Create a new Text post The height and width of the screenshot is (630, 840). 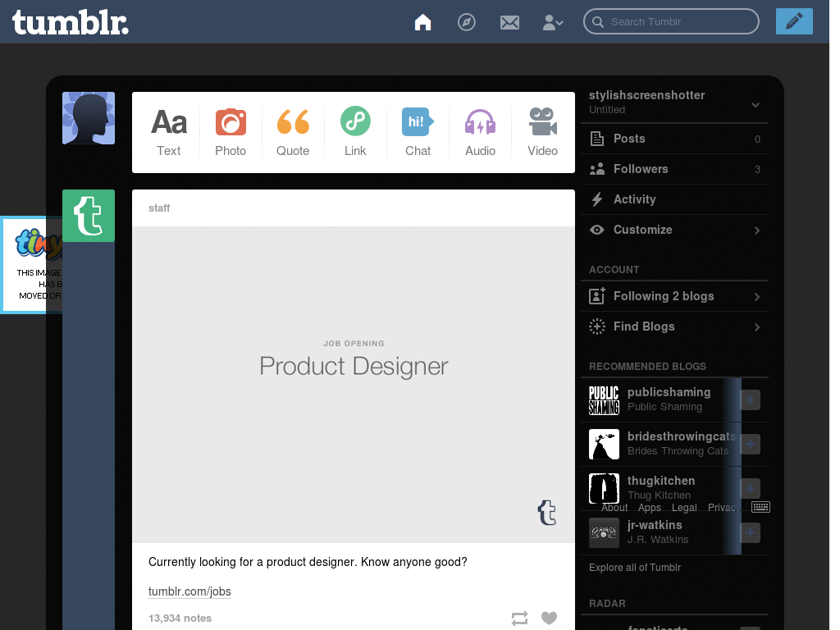pos(169,132)
